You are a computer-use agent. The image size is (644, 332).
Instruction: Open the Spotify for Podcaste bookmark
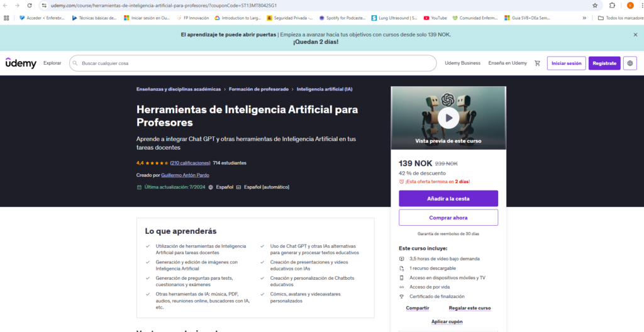coord(342,18)
